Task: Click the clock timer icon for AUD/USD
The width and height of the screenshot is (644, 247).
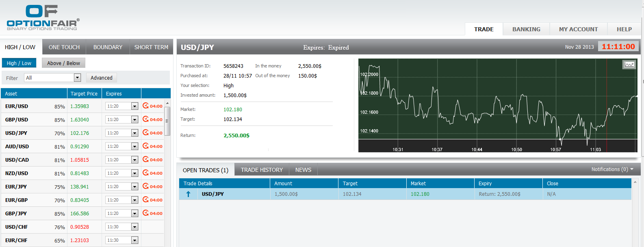Action: 145,146
